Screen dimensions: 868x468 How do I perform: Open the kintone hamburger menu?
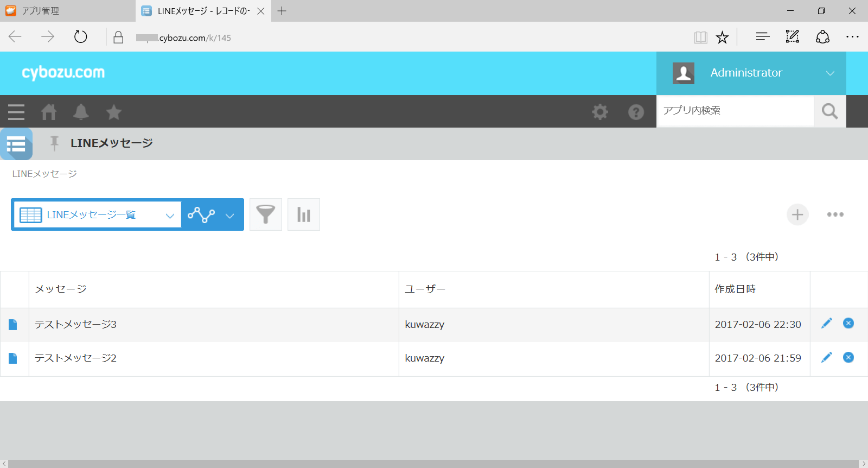click(16, 112)
